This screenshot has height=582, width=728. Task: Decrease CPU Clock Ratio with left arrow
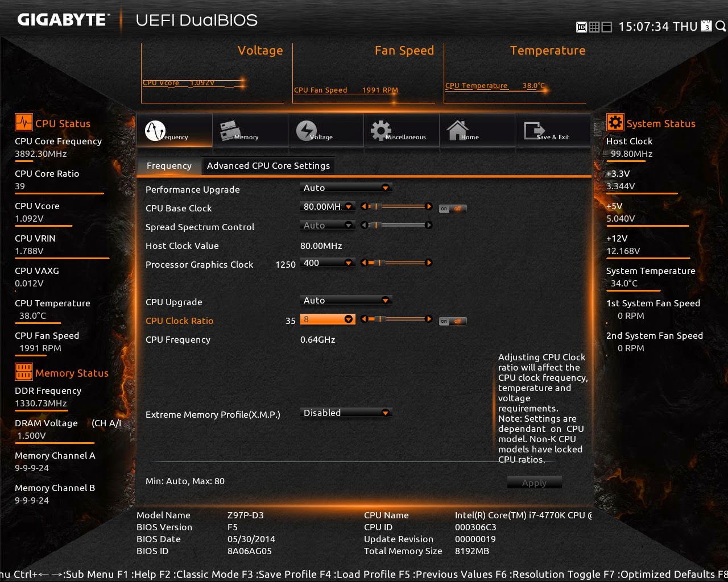(x=364, y=319)
